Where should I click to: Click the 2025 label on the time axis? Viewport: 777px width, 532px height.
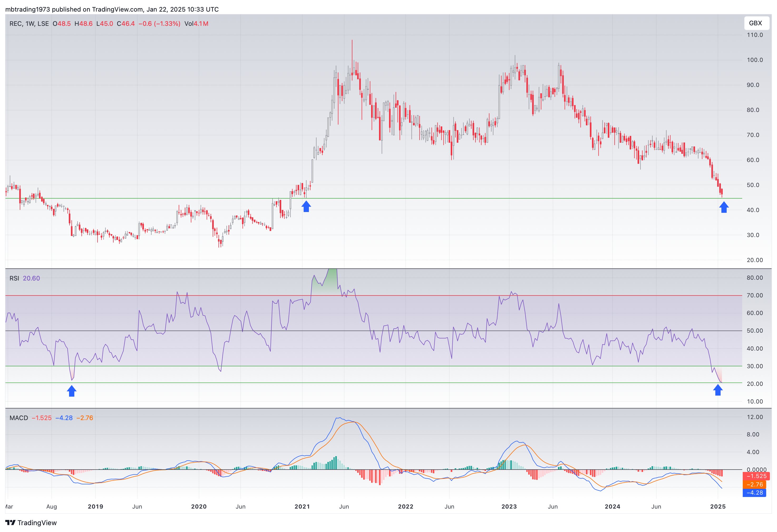click(718, 507)
